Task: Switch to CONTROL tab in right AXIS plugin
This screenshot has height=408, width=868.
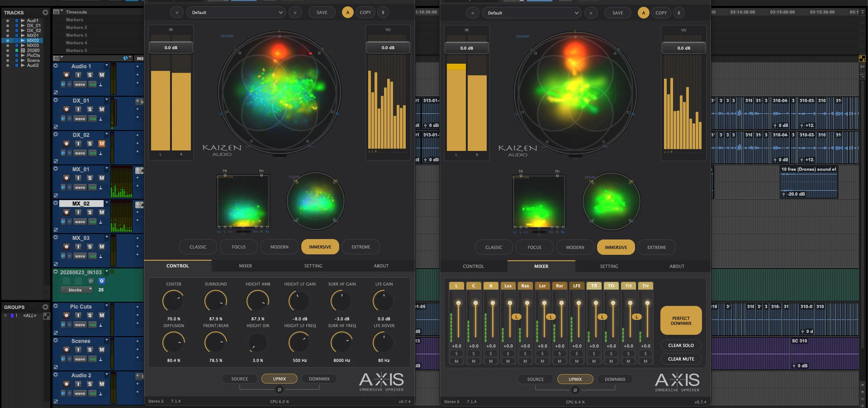Action: click(x=474, y=266)
